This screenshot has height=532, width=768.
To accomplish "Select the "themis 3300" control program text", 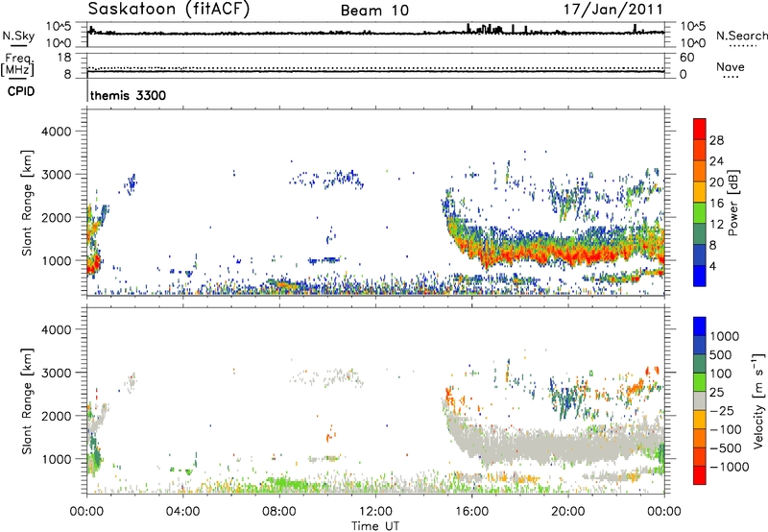I will 128,95.
